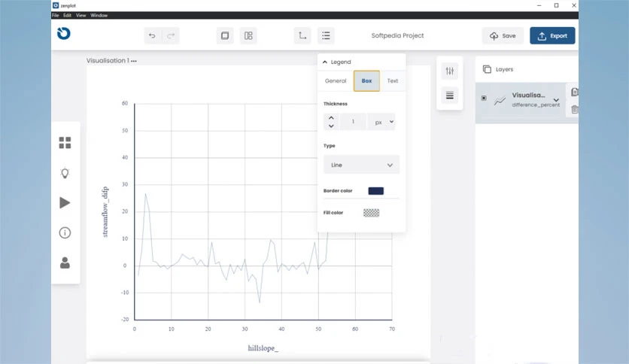This screenshot has height=364, width=629.
Task: Delete the layer with trash icon
Action: pos(574,109)
